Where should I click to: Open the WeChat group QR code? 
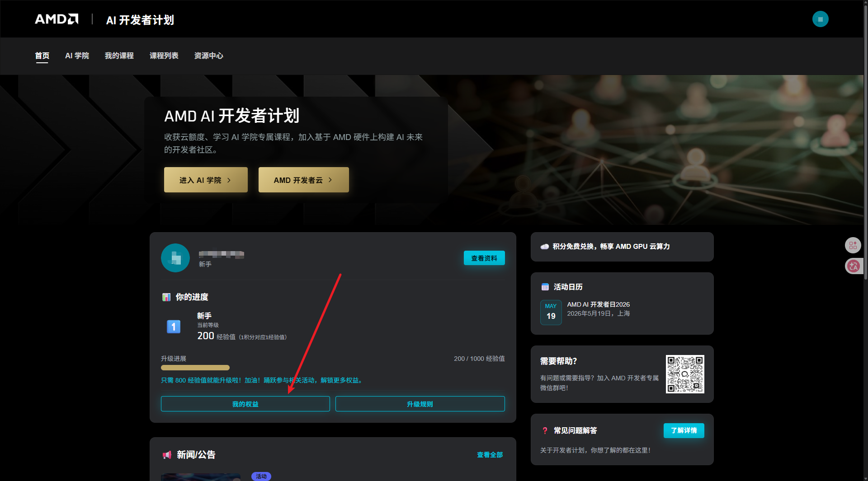[x=685, y=374]
